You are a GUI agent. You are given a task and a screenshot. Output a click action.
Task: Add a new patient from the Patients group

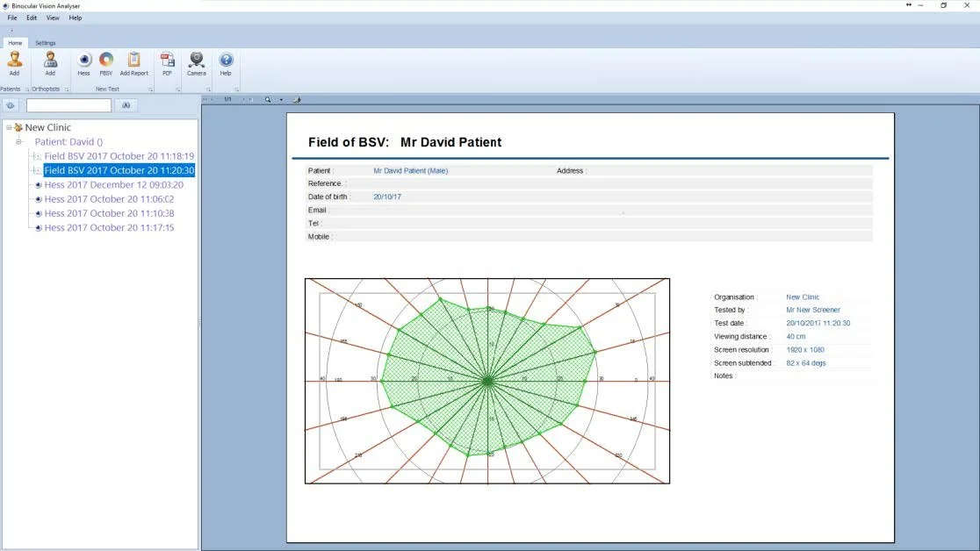14,64
